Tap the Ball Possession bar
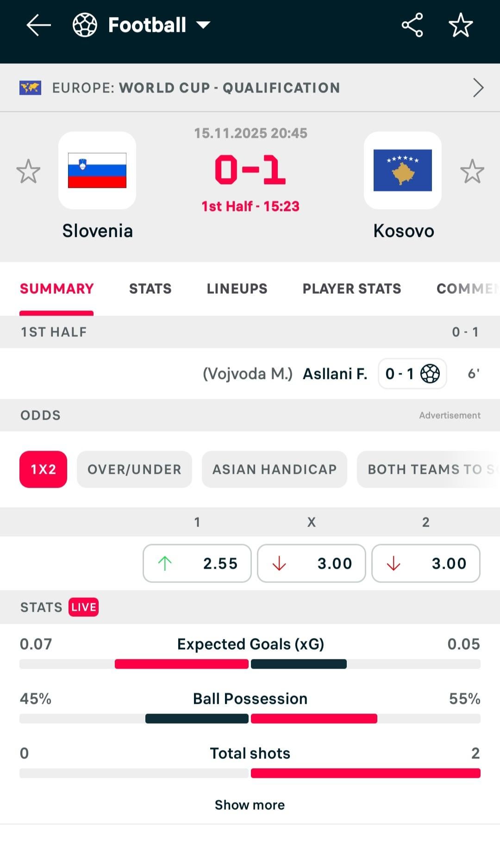Screen dimensions: 500x868 pos(250,719)
